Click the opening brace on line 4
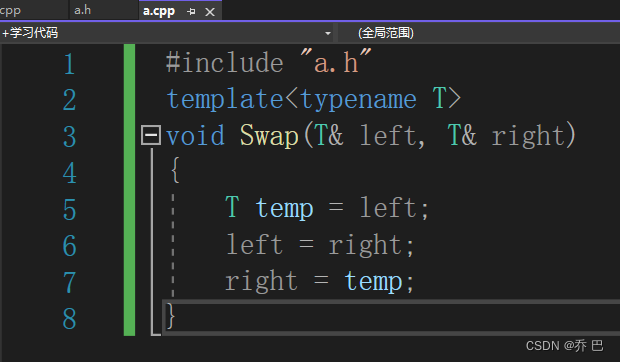Image resolution: width=620 pixels, height=362 pixels. coord(176,170)
